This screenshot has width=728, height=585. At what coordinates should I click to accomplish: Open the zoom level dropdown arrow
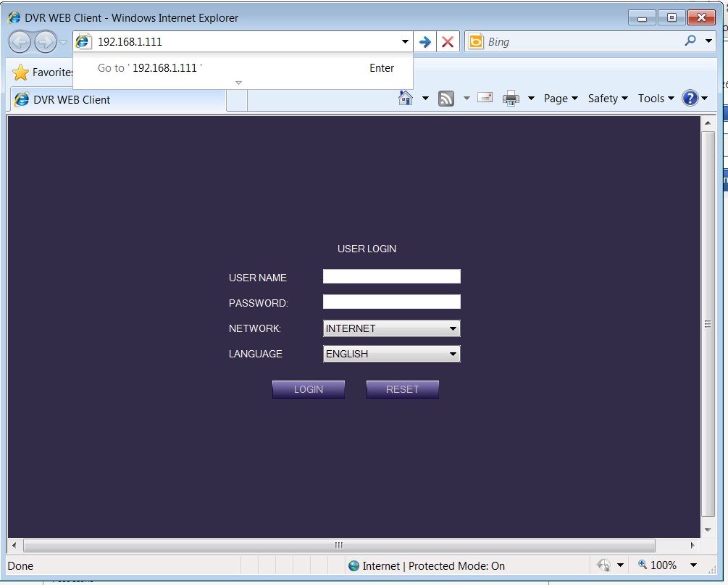694,565
